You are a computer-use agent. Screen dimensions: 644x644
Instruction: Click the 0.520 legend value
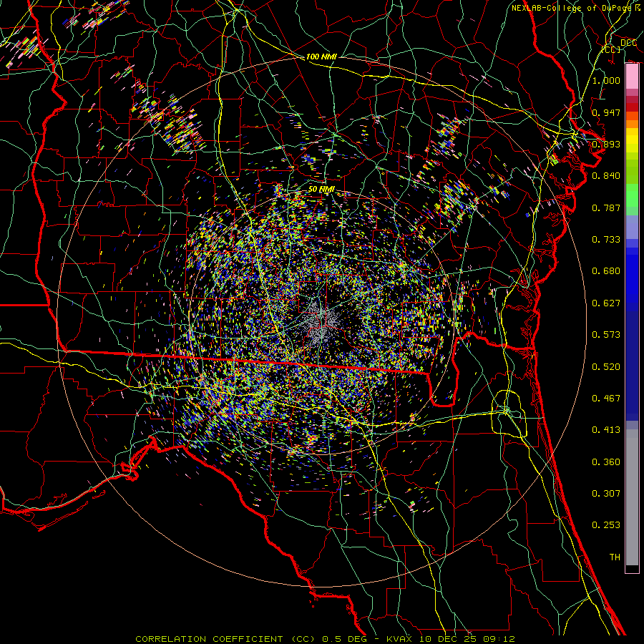(x=606, y=367)
